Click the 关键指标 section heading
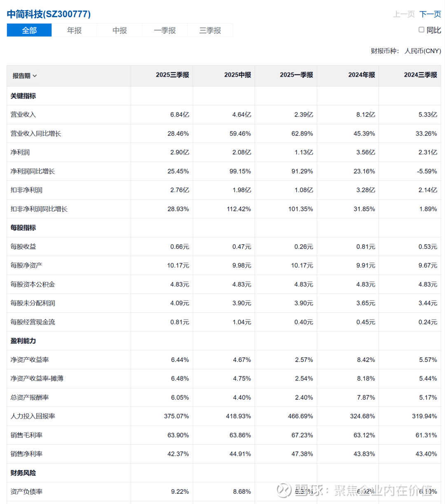Image resolution: width=445 pixels, height=504 pixels. pos(23,96)
